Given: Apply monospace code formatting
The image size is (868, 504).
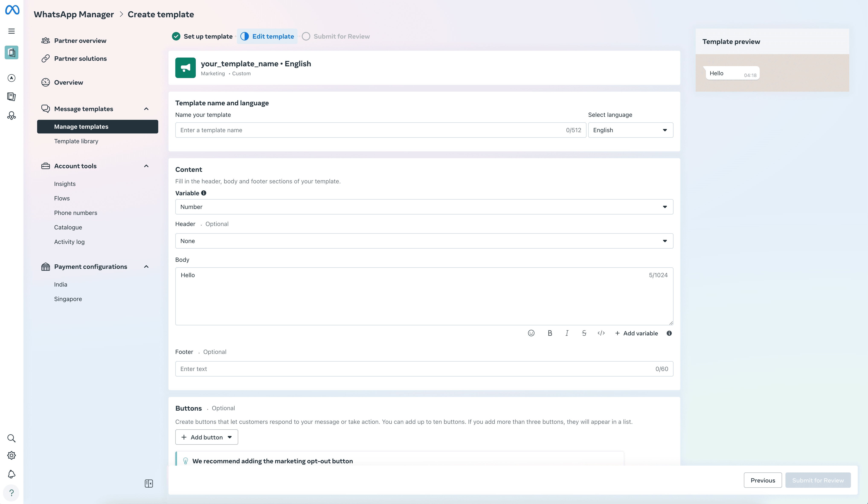Looking at the screenshot, I should coord(601,333).
